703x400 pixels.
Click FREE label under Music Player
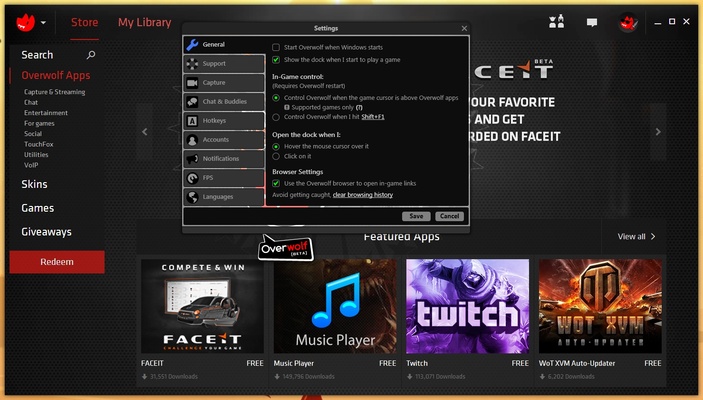point(387,363)
